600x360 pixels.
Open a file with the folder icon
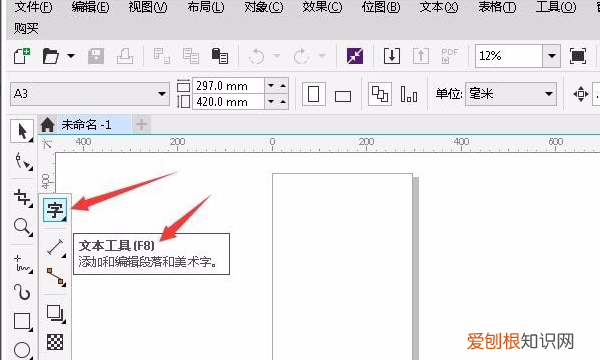click(51, 56)
